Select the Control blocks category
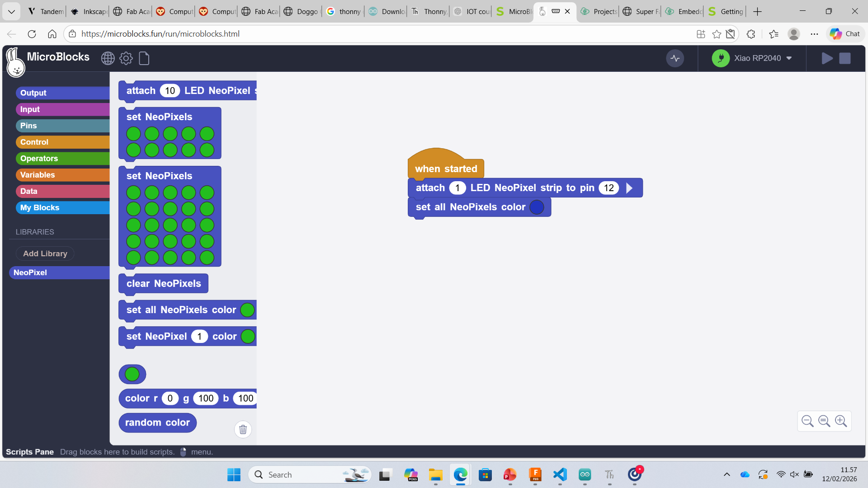 pos(62,142)
